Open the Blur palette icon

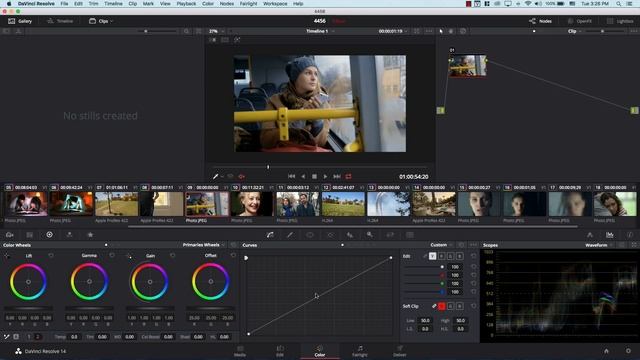(350, 235)
